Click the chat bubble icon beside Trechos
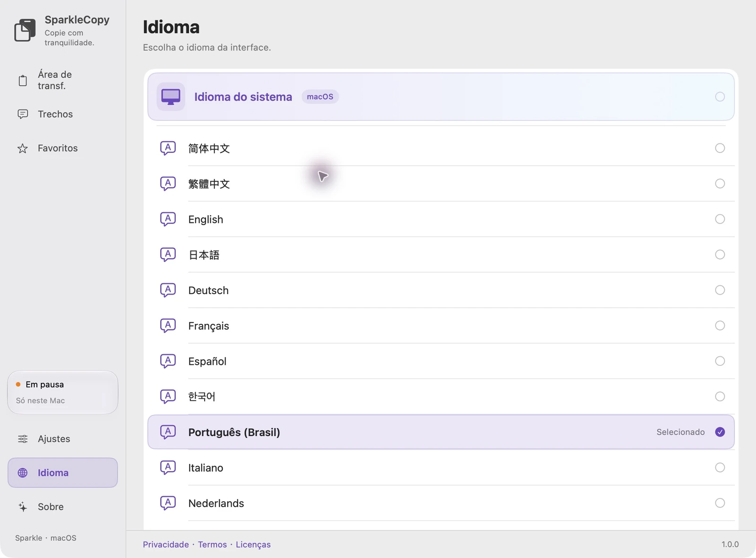The image size is (756, 558). [x=23, y=114]
